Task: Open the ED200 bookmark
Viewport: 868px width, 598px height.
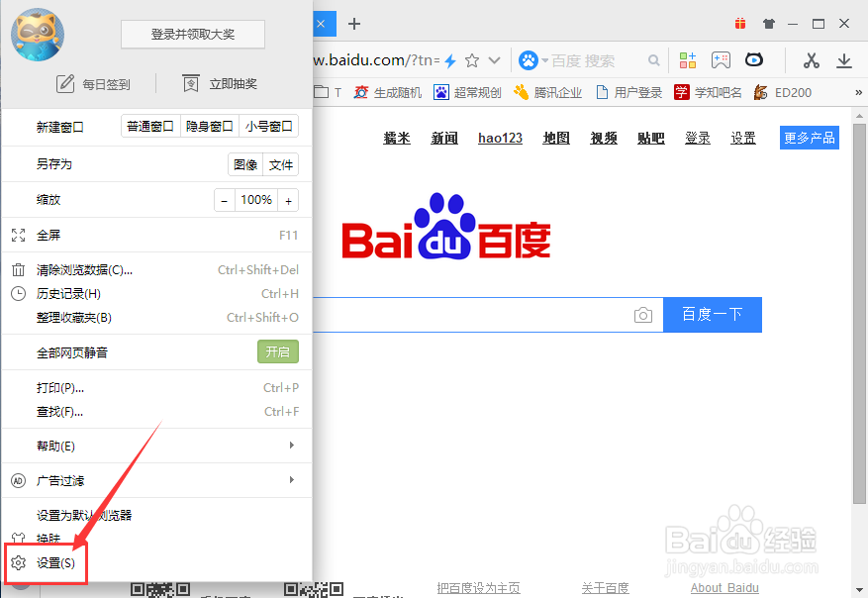Action: pyautogui.click(x=783, y=92)
